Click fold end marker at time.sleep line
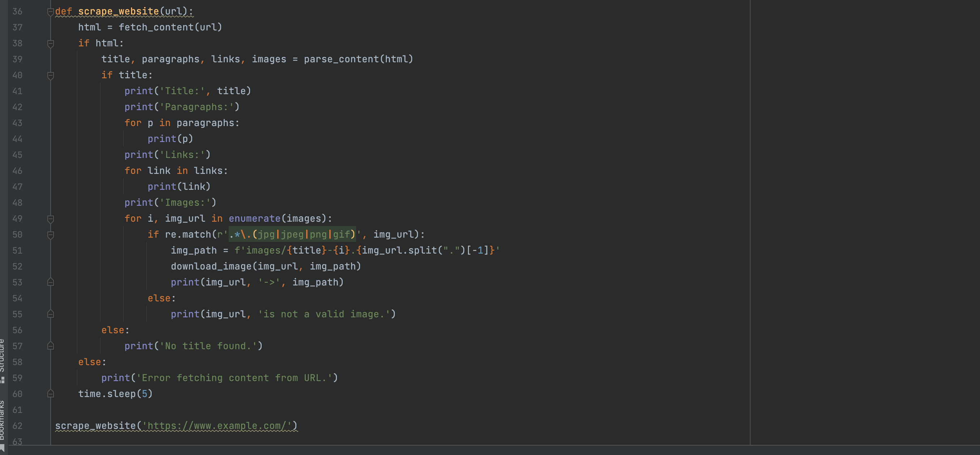The image size is (980, 455). tap(51, 394)
